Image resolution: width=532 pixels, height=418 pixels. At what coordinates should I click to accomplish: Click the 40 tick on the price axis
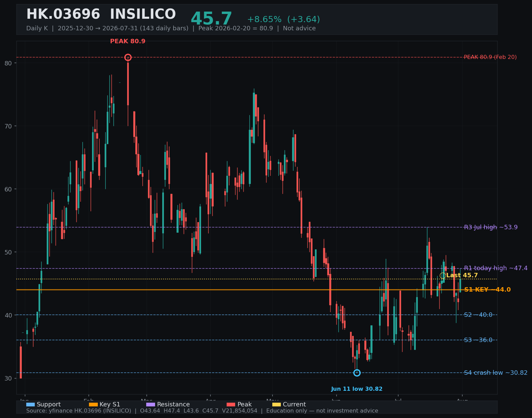pyautogui.click(x=8, y=315)
